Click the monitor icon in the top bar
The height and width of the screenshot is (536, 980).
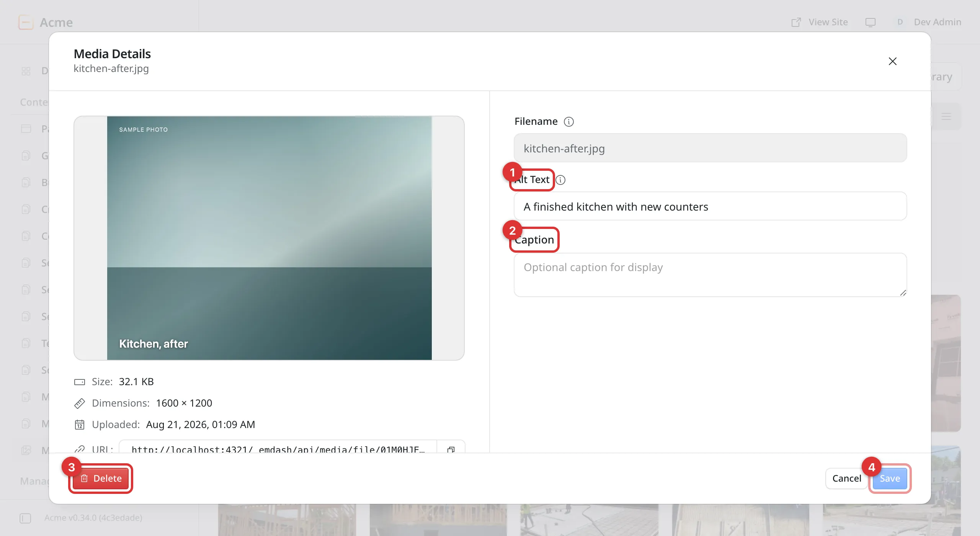[x=871, y=22]
